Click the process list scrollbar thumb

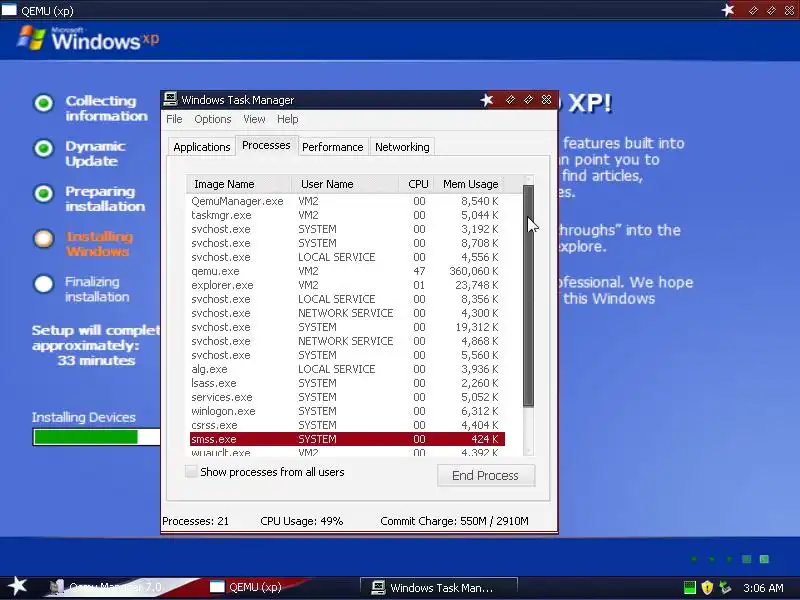(529, 296)
